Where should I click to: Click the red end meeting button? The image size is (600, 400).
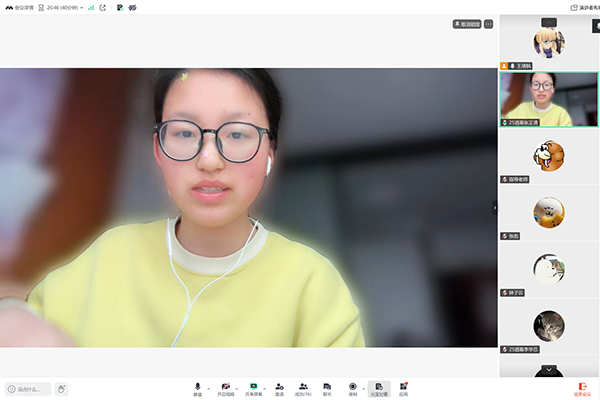582,389
